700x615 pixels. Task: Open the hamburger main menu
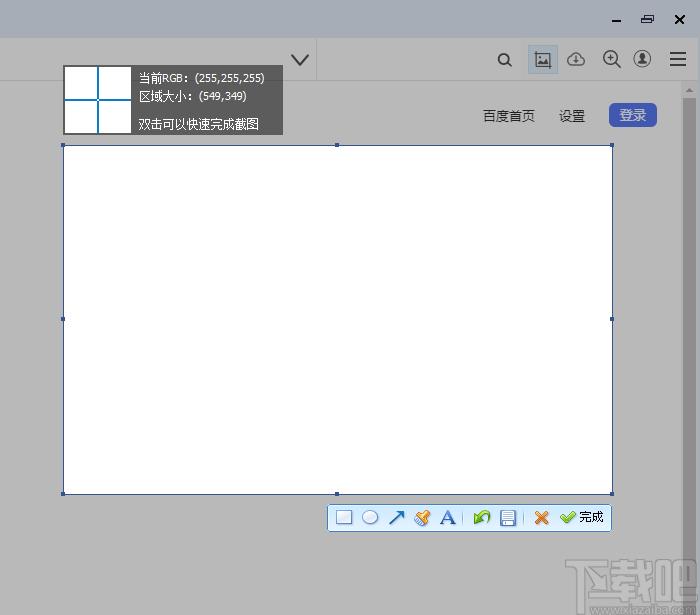click(678, 59)
